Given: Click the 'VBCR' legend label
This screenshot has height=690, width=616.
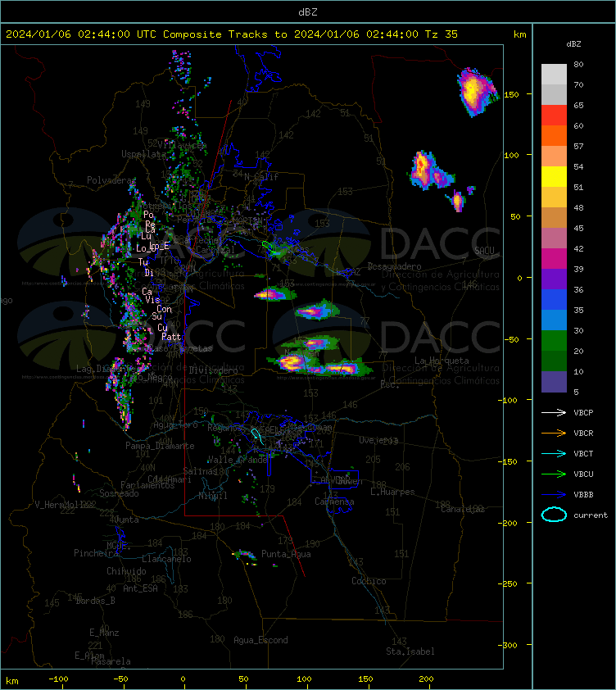Looking at the screenshot, I should [x=583, y=433].
